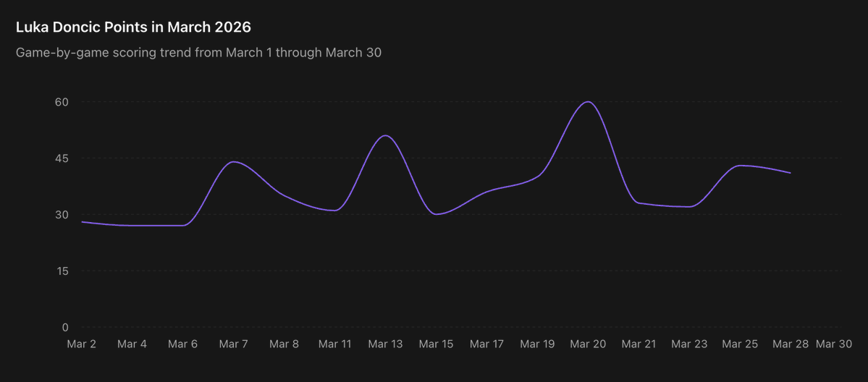Select the line's point at Mar 25
This screenshot has width=868, height=382.
[740, 166]
